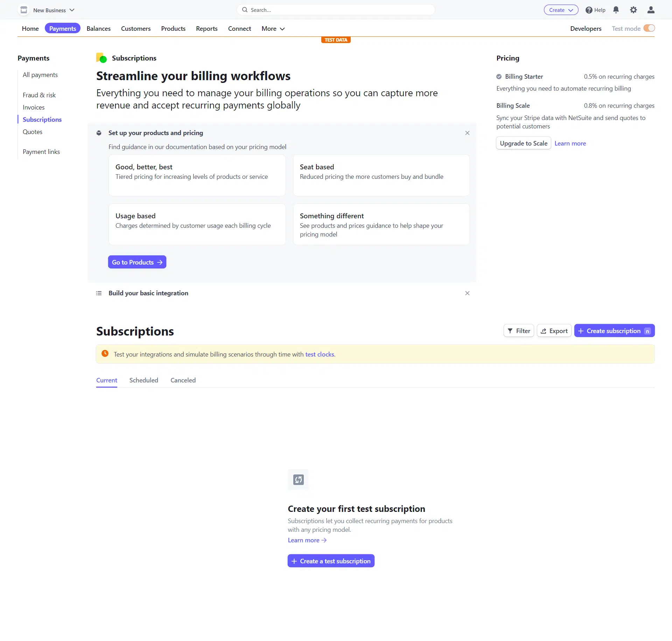Open the Usage based pricing card
This screenshot has width=672, height=641.
click(x=197, y=224)
